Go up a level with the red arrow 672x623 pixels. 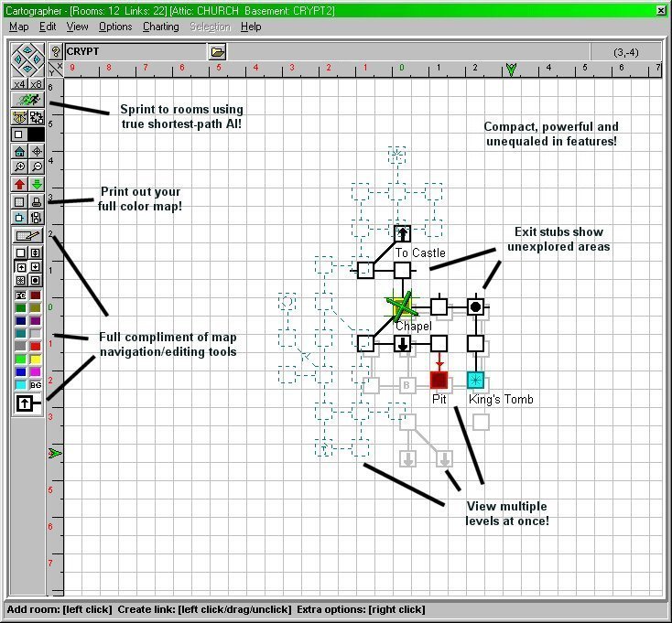coord(19,184)
